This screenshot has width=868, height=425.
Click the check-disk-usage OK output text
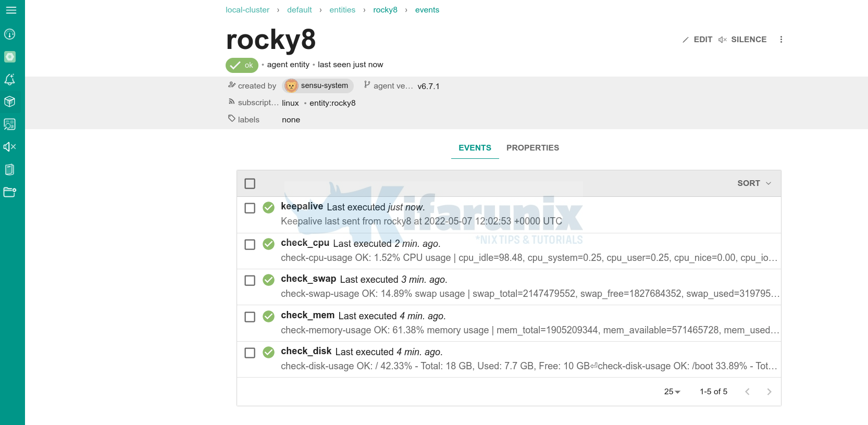529,366
